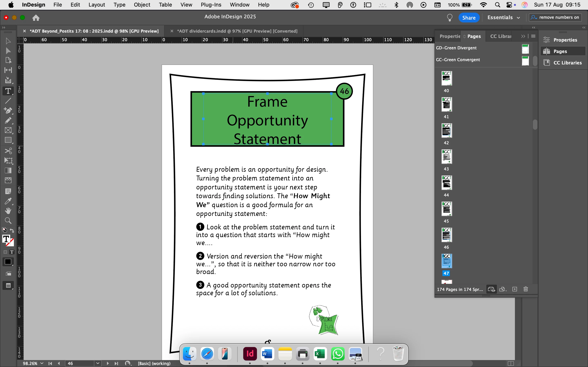
Task: Select the Pen tool
Action: tap(8, 111)
